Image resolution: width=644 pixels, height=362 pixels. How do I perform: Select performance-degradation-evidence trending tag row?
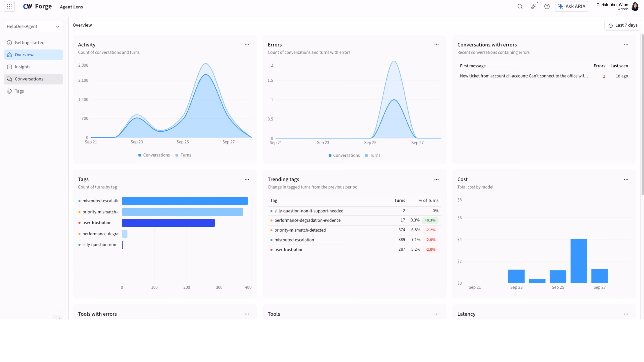354,220
